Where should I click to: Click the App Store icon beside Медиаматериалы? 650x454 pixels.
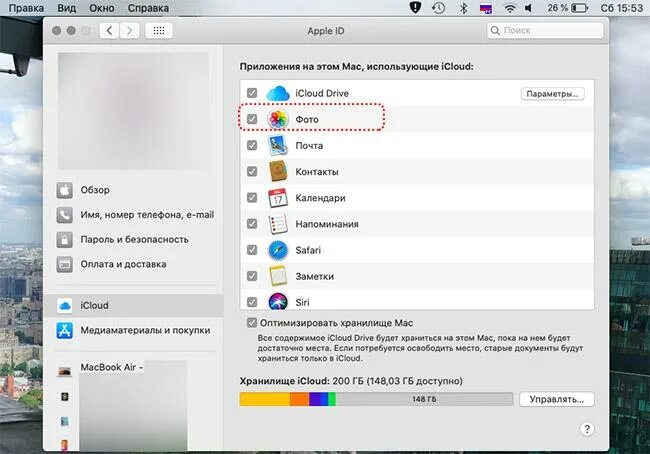tap(65, 330)
